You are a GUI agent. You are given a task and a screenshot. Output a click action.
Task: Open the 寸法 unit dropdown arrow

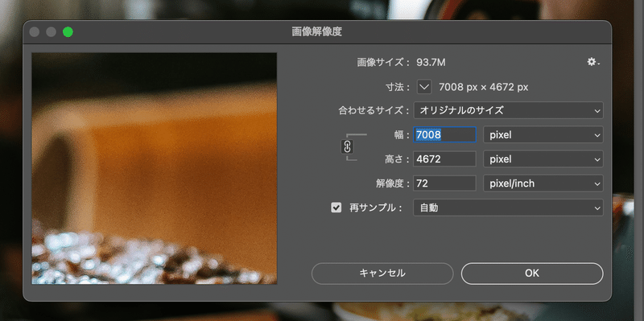(424, 87)
